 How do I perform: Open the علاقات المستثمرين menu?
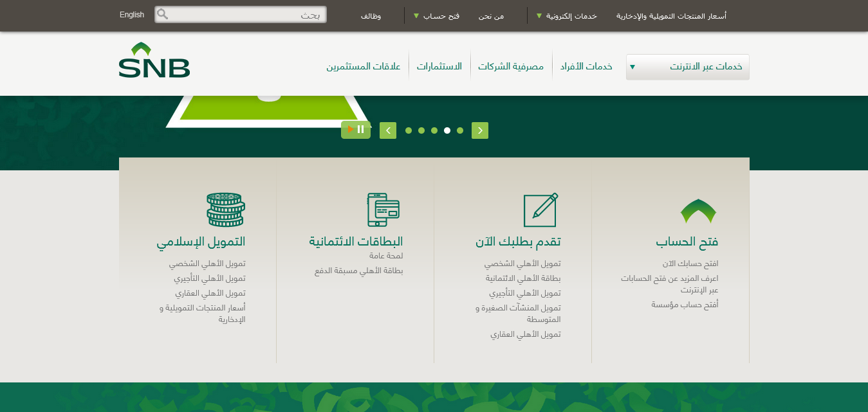(x=364, y=67)
